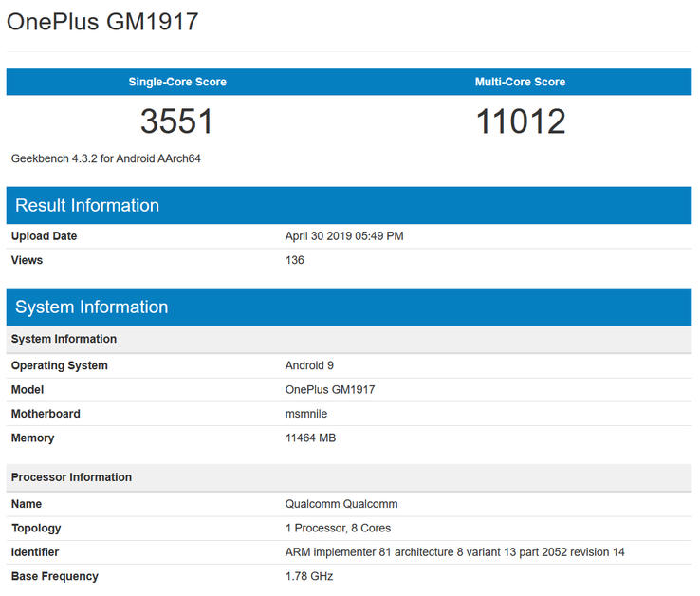This screenshot has height=596, width=700.
Task: Select the Operating System label
Action: pyautogui.click(x=60, y=365)
